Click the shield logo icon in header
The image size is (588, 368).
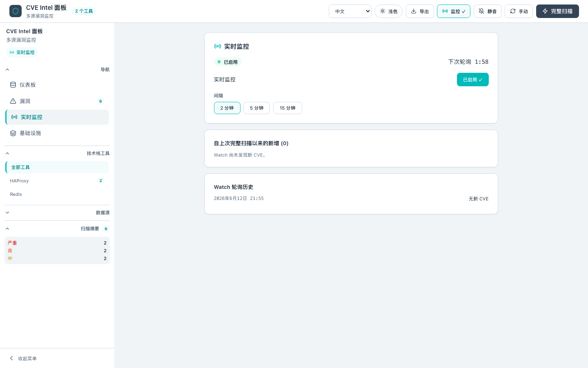[x=16, y=11]
